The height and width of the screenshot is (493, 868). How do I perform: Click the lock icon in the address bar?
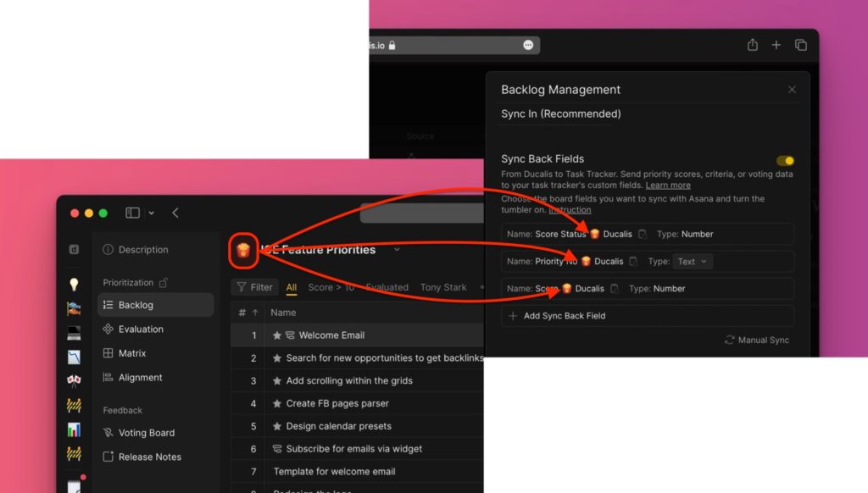tap(392, 46)
